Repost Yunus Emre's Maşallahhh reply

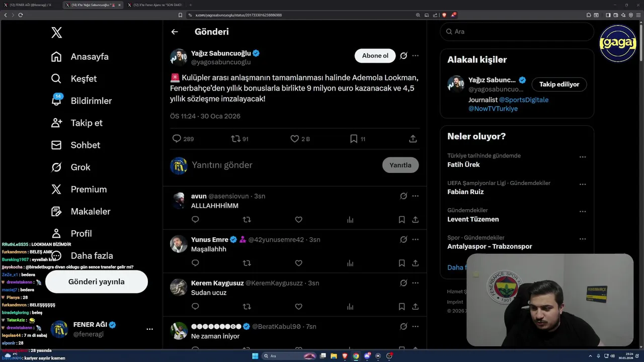247,263
